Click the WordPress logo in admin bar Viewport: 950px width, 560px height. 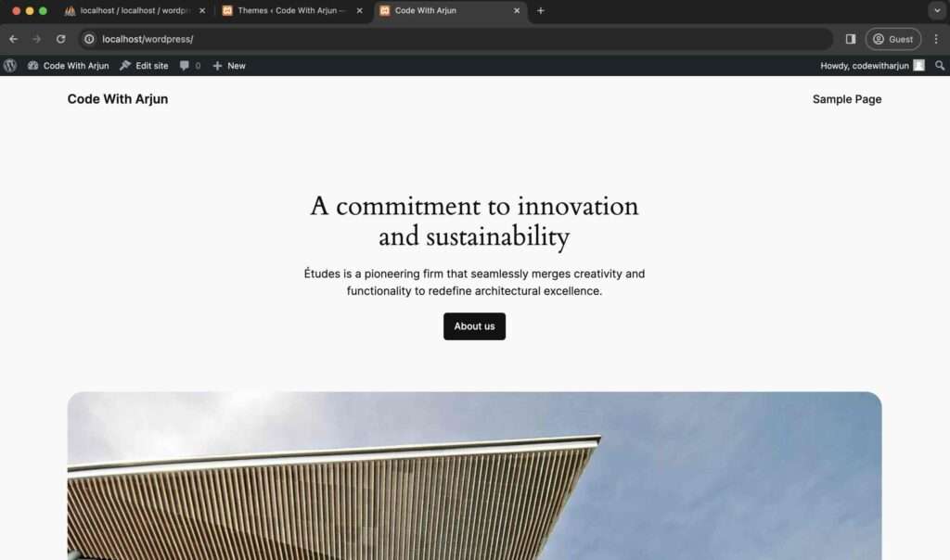[9, 66]
